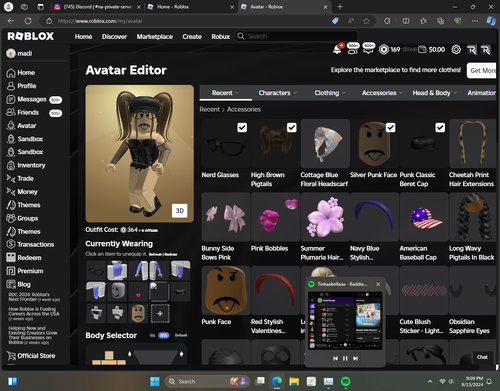Open the Animation category tab
Image resolution: width=500 pixels, height=391 pixels.
pos(481,93)
